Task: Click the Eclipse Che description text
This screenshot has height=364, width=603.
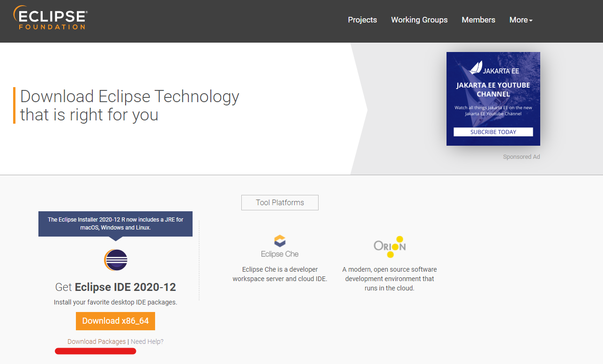Action: pyautogui.click(x=280, y=274)
